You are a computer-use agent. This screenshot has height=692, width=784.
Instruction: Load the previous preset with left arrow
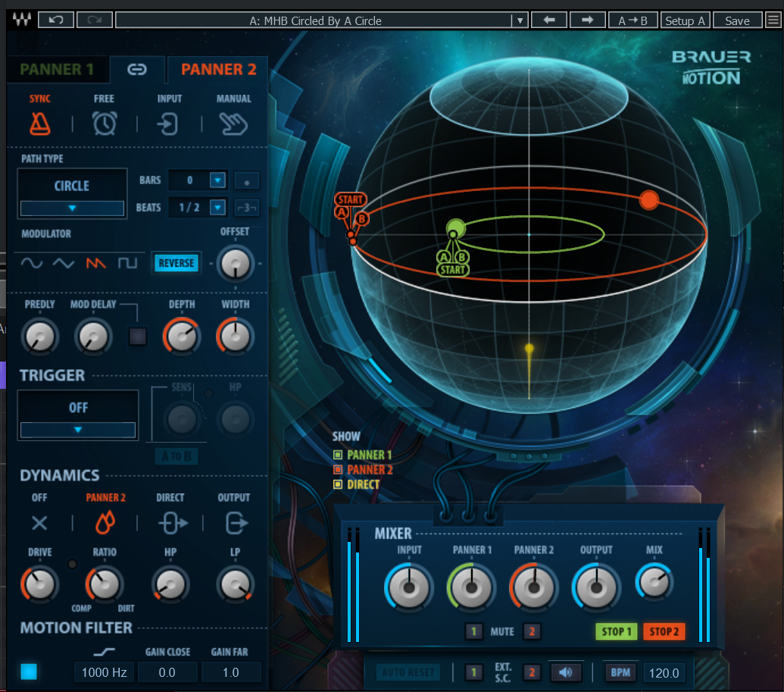coord(549,20)
